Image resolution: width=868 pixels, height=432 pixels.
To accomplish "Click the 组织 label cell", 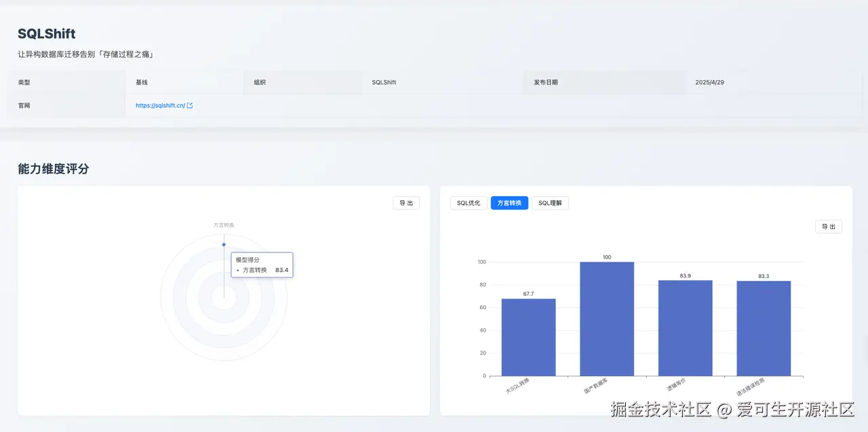I will click(x=303, y=82).
